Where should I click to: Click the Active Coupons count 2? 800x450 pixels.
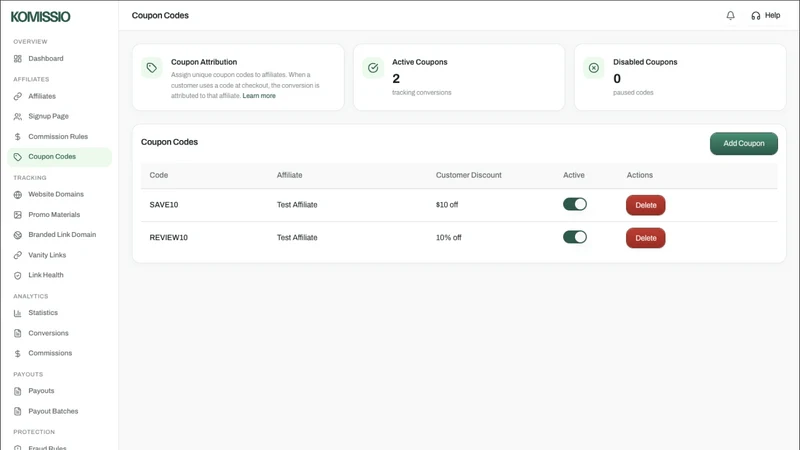[396, 79]
